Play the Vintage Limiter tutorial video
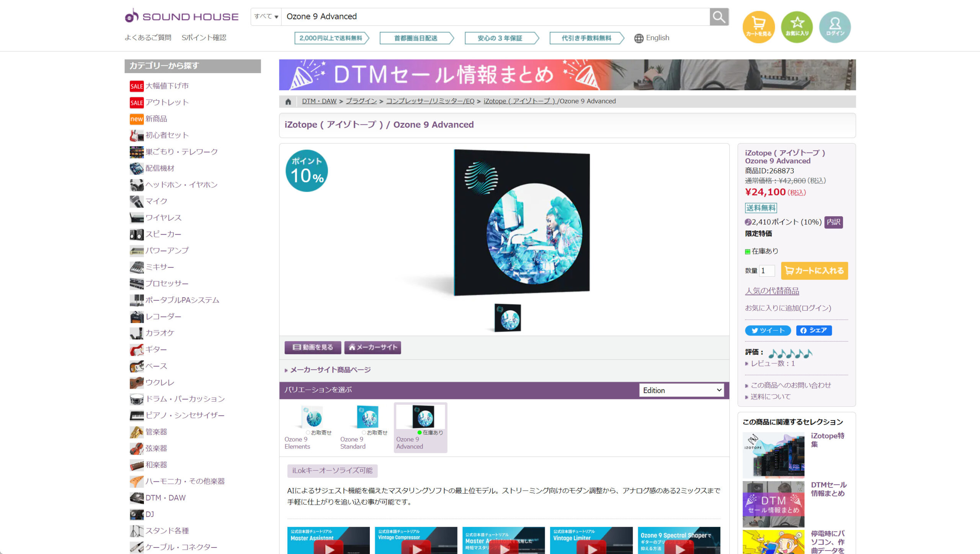 tap(591, 541)
